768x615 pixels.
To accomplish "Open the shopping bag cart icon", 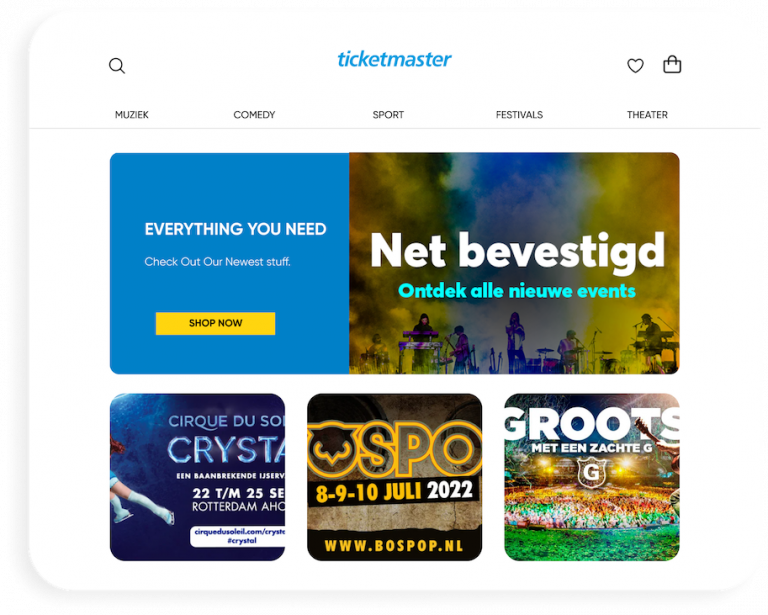I will pyautogui.click(x=672, y=64).
